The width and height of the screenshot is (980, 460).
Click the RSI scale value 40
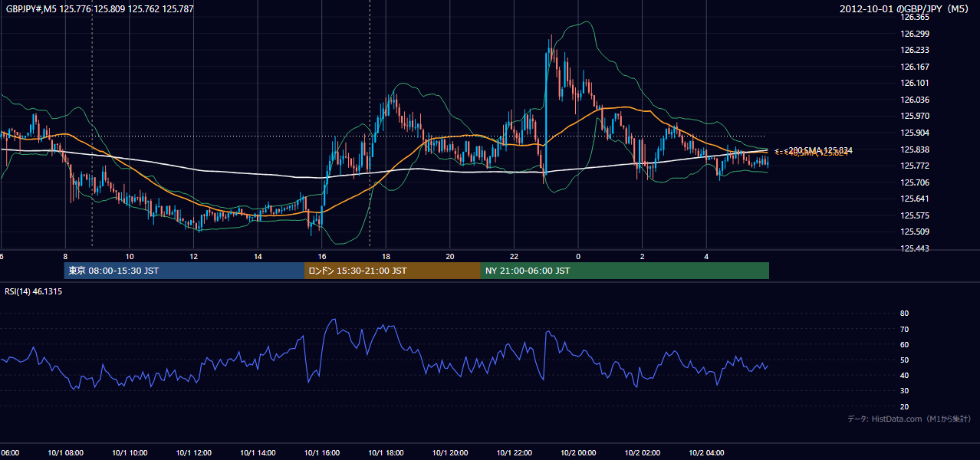[x=904, y=376]
